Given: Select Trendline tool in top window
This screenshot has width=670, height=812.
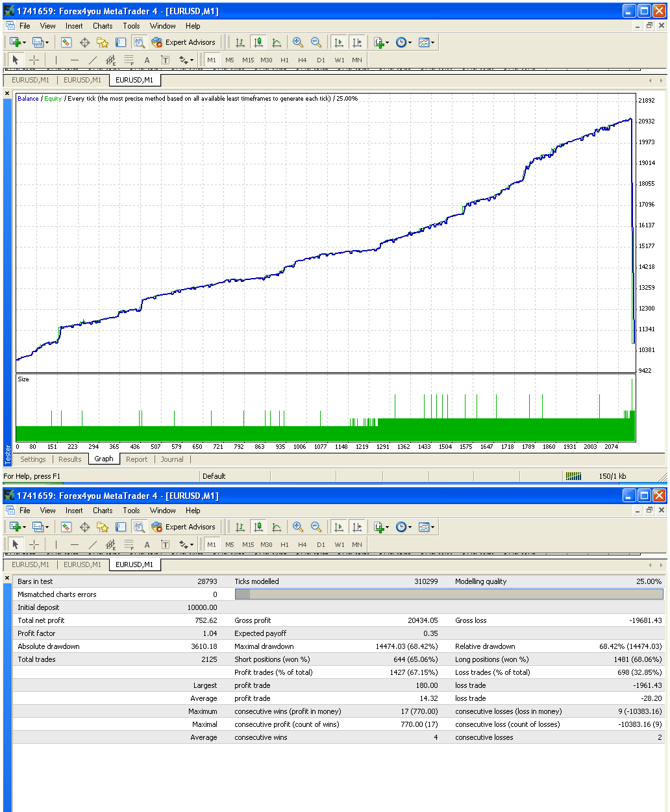Looking at the screenshot, I should 92,60.
